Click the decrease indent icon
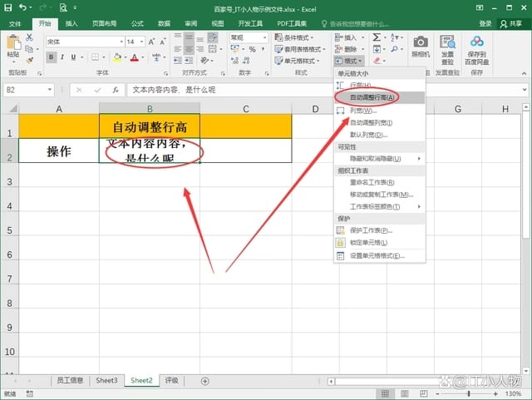Screen dimensions: 532x400 (178, 61)
